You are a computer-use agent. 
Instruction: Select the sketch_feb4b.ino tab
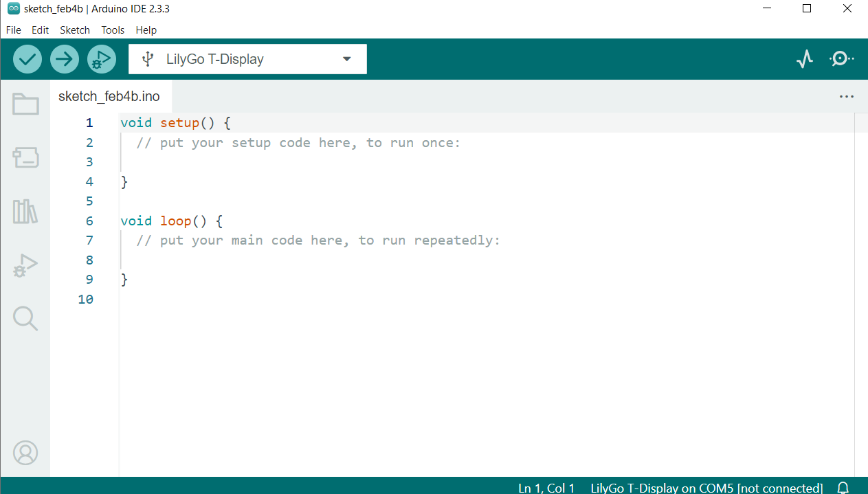109,97
